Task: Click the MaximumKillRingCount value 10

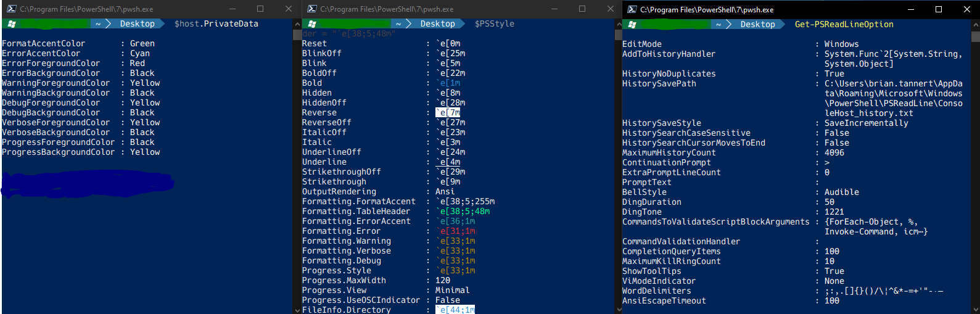Action: pos(830,262)
